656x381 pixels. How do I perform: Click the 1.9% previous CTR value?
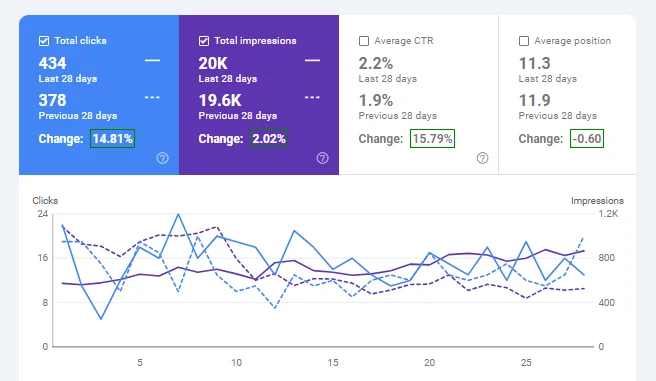pos(376,100)
